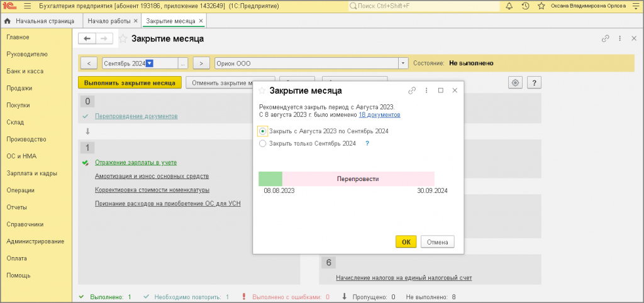
Task: Open 18 документов link
Action: pyautogui.click(x=379, y=115)
